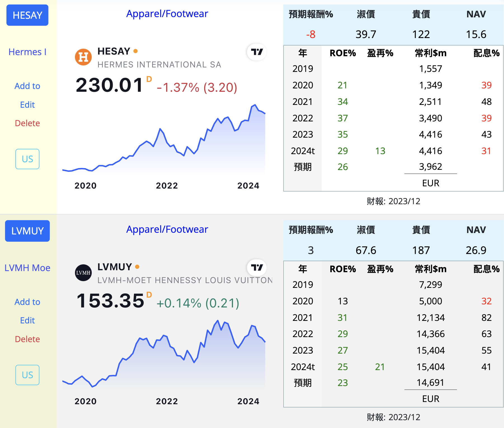Image resolution: width=504 pixels, height=428 pixels.
Task: Click HESAY expected return value -8
Action: [x=311, y=34]
